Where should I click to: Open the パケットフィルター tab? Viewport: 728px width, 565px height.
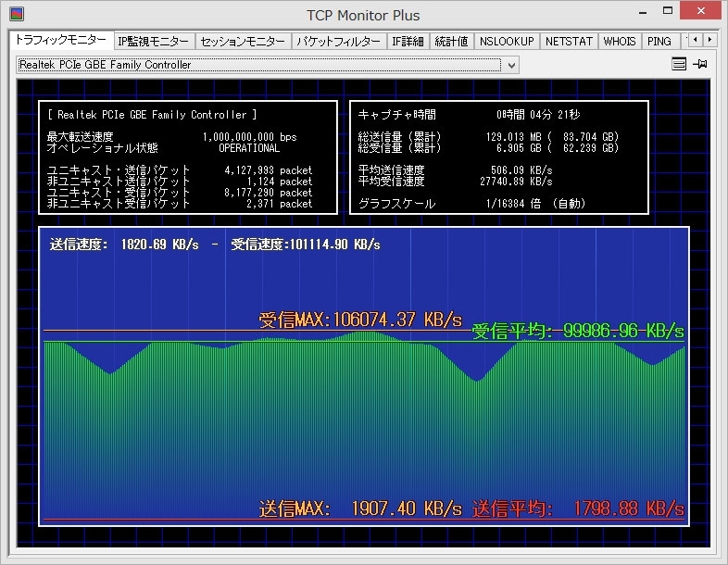point(338,42)
